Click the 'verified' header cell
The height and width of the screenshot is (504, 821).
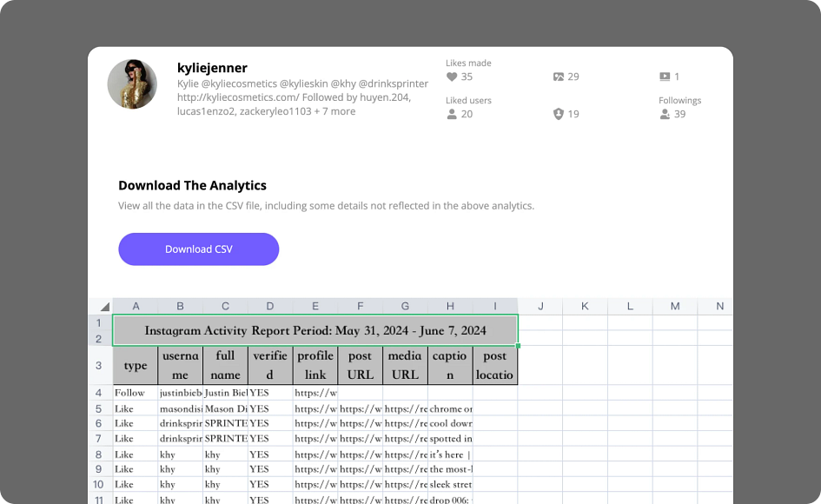270,366
